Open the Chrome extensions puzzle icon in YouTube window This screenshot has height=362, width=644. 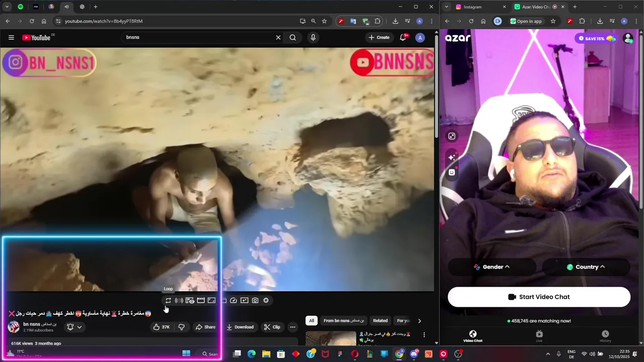point(378,21)
